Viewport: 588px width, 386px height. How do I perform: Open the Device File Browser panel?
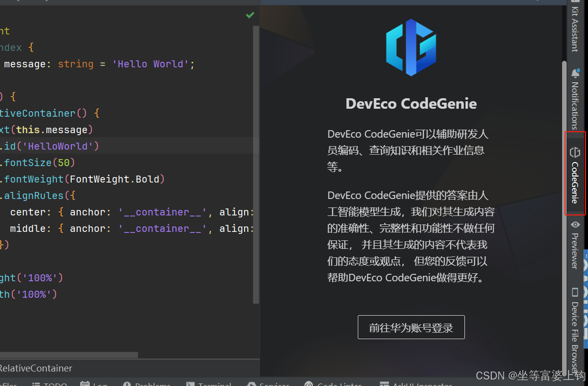coord(575,330)
